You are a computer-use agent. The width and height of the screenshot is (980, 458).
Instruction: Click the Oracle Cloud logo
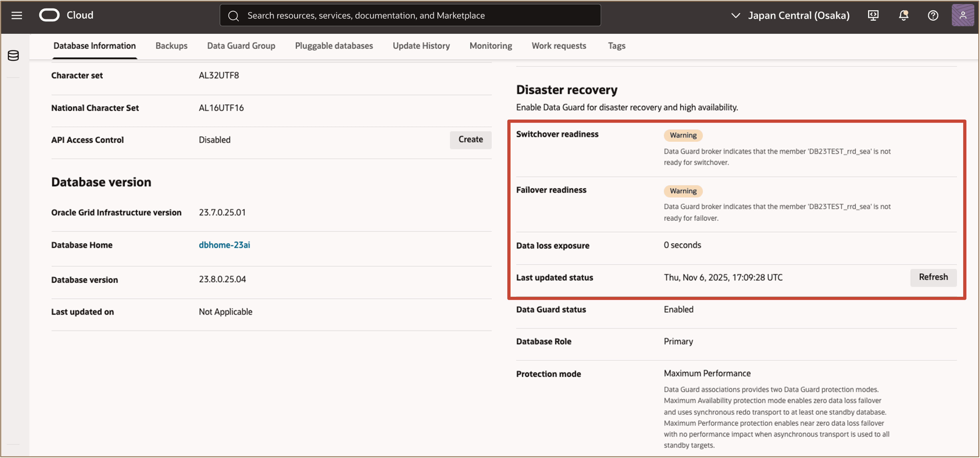pos(49,15)
